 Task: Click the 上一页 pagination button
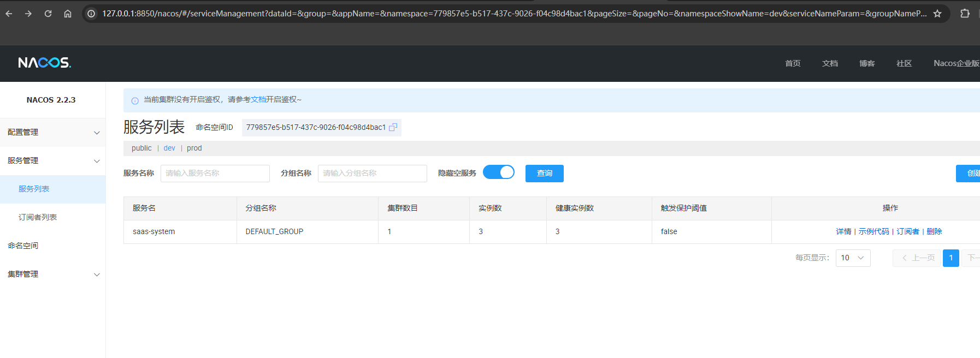(x=917, y=258)
